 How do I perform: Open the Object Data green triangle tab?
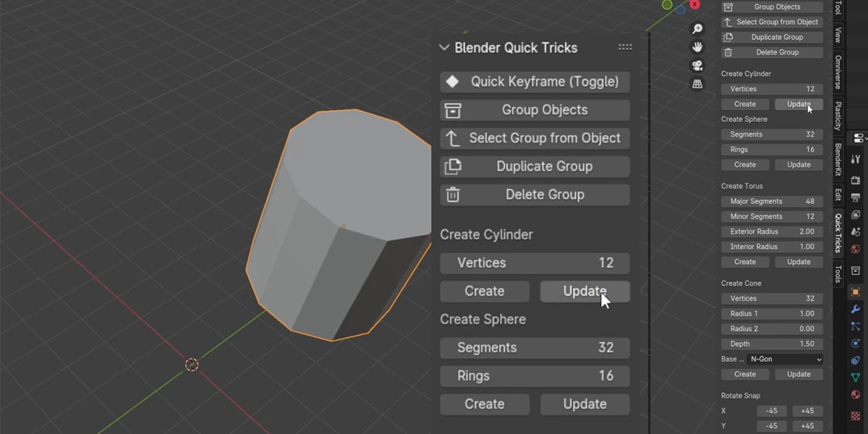pyautogui.click(x=856, y=377)
